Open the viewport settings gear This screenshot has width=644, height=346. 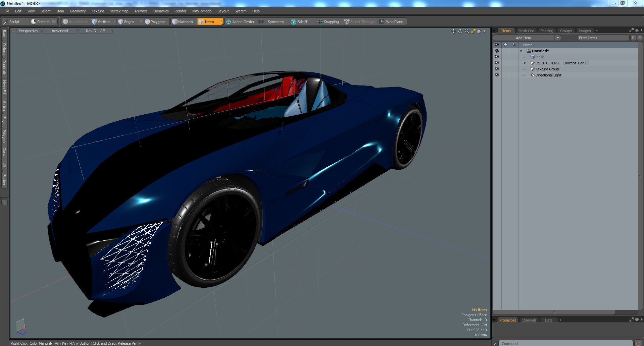pyautogui.click(x=479, y=31)
